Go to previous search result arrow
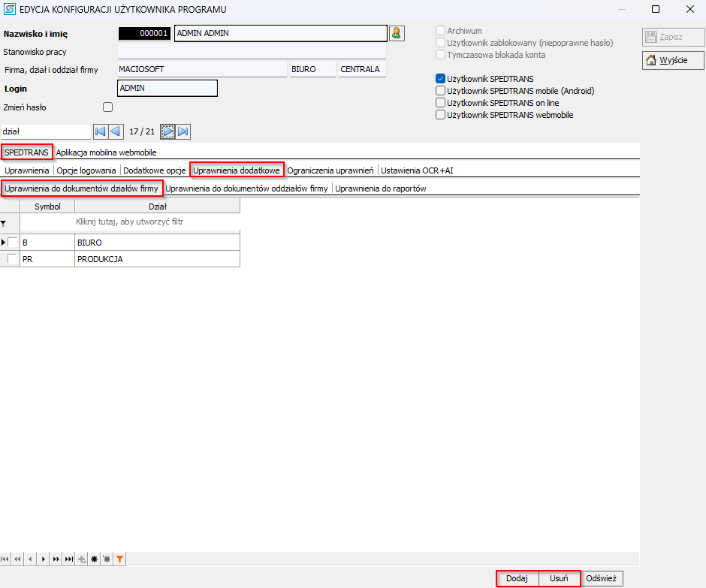This screenshot has width=706, height=588. click(115, 131)
